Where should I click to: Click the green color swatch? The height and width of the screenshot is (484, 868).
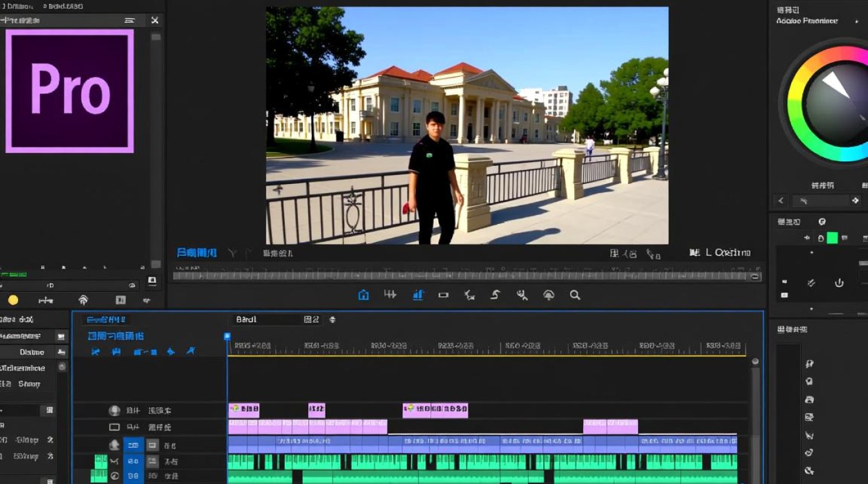point(832,238)
